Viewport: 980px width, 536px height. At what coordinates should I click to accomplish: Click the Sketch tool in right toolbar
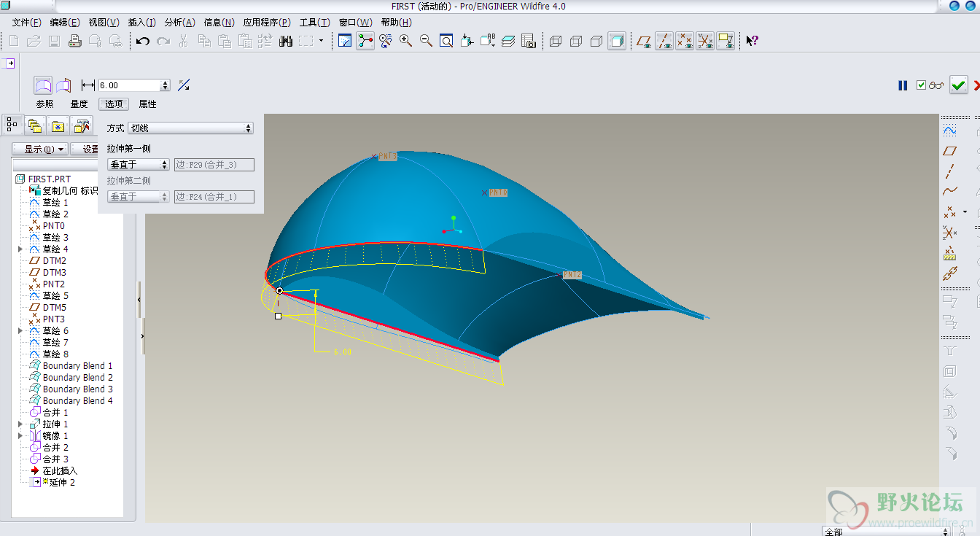pyautogui.click(x=949, y=131)
